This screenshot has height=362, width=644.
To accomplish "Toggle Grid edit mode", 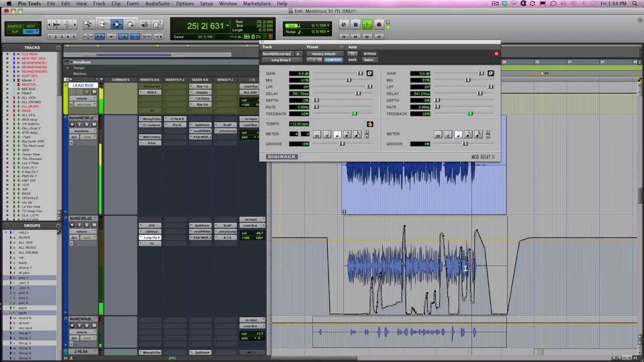I will click(31, 32).
